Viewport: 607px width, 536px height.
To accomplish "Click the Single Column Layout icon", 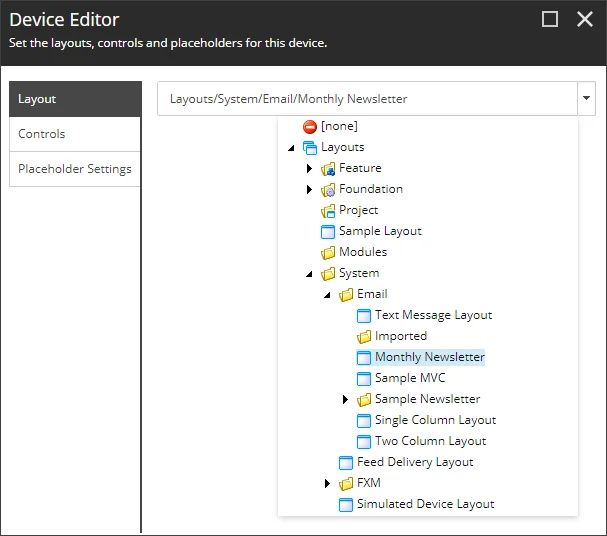I will [364, 421].
